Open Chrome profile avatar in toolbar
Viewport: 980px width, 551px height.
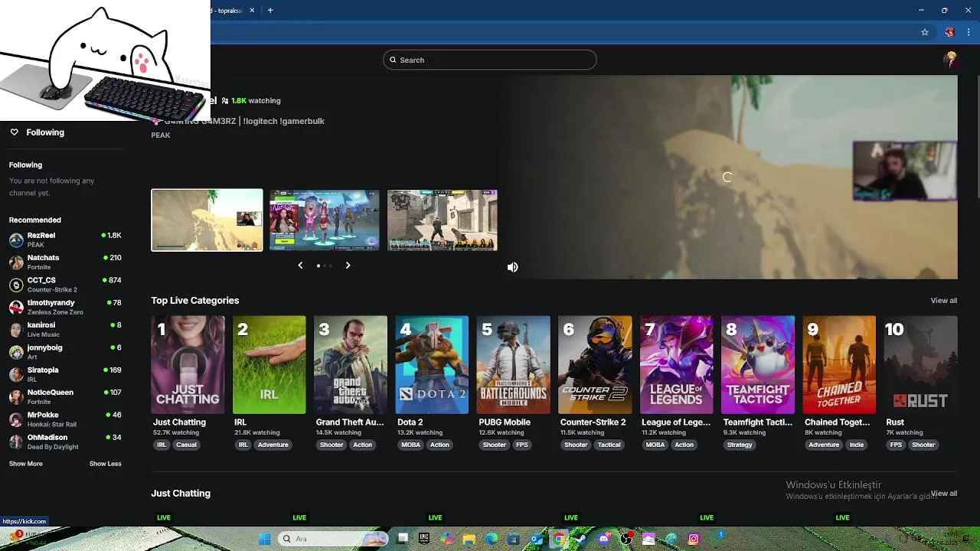click(x=950, y=32)
